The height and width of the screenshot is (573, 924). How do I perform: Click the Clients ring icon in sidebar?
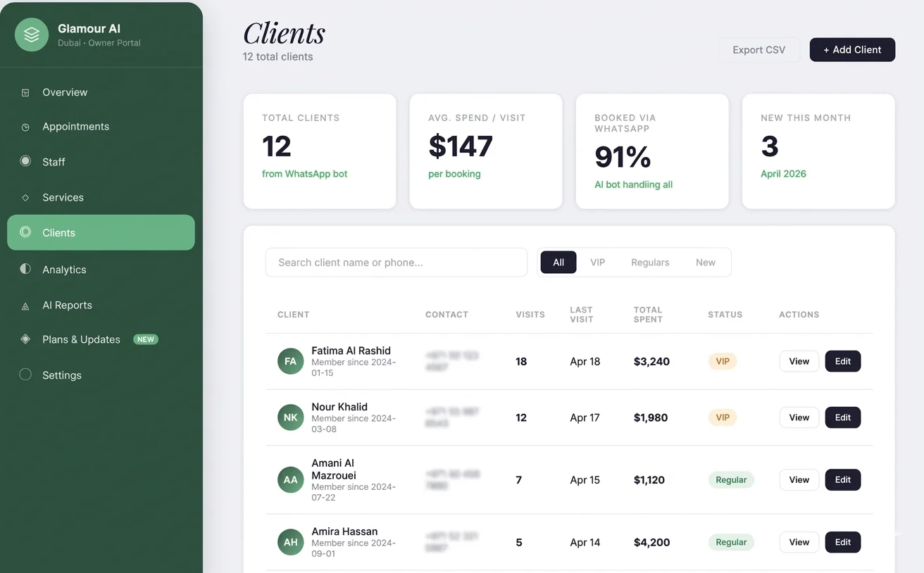25,232
